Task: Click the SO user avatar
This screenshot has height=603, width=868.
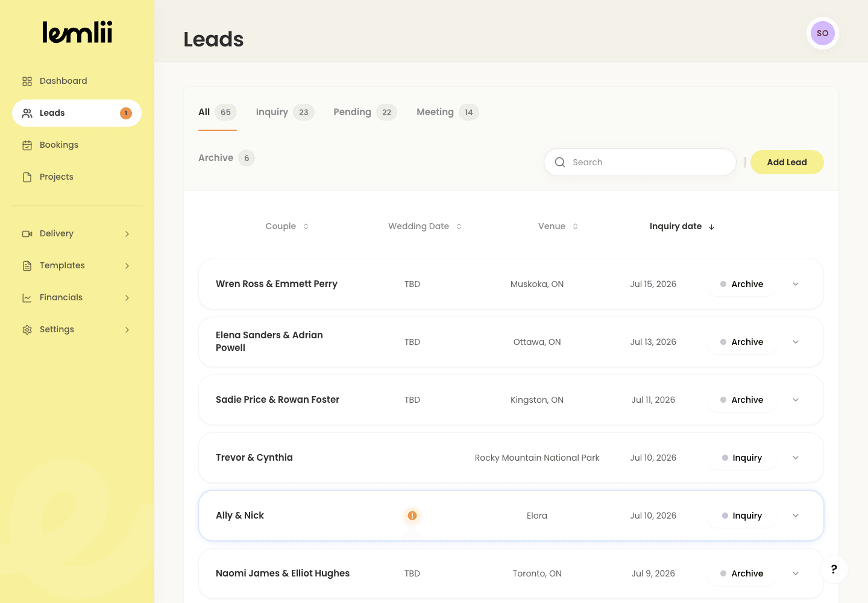Action: (823, 33)
